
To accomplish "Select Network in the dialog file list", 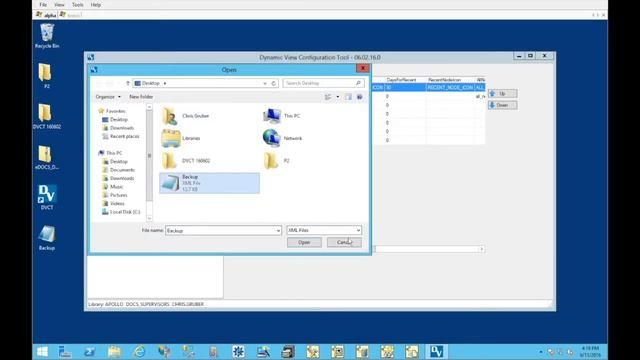I will coord(282,138).
